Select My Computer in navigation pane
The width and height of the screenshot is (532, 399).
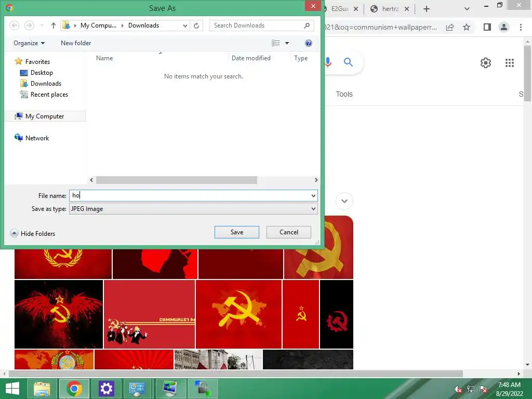point(45,116)
